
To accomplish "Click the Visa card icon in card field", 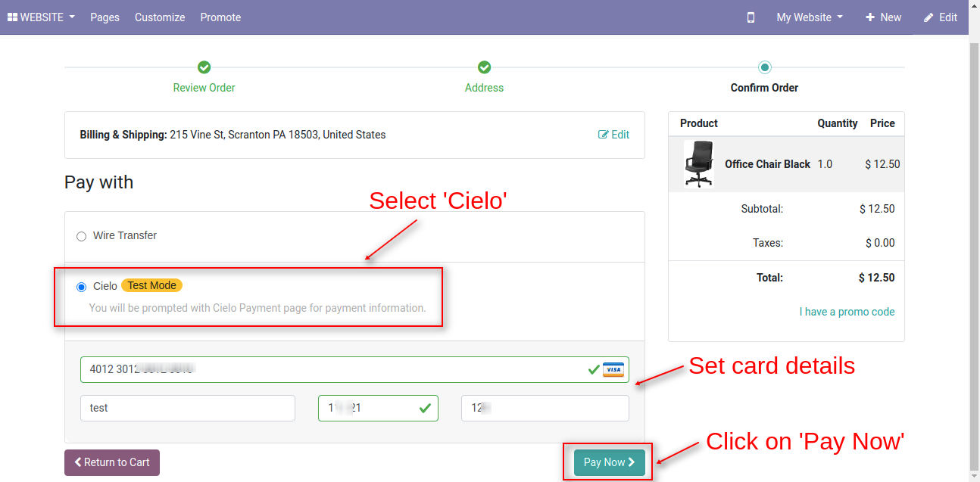I will tap(613, 370).
